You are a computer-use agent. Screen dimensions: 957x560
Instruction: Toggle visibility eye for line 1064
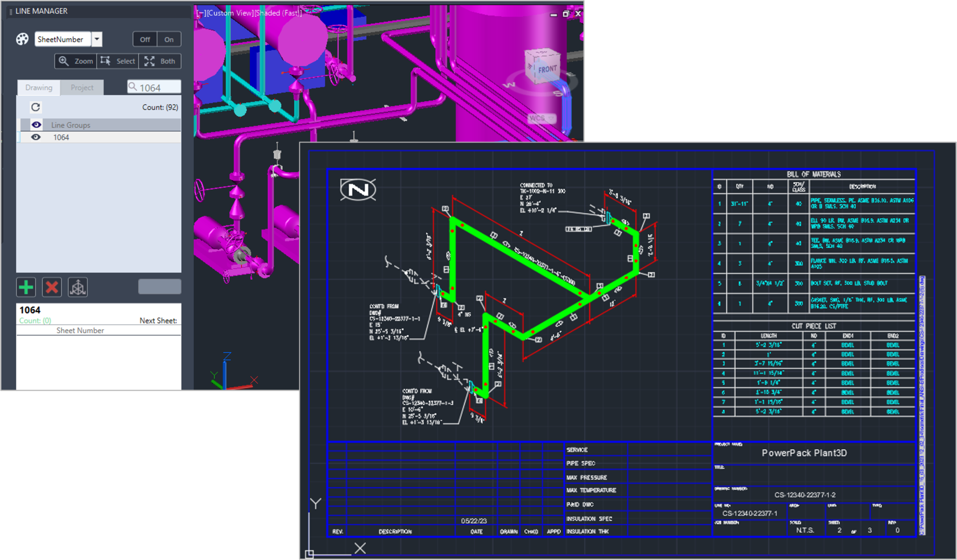click(36, 138)
